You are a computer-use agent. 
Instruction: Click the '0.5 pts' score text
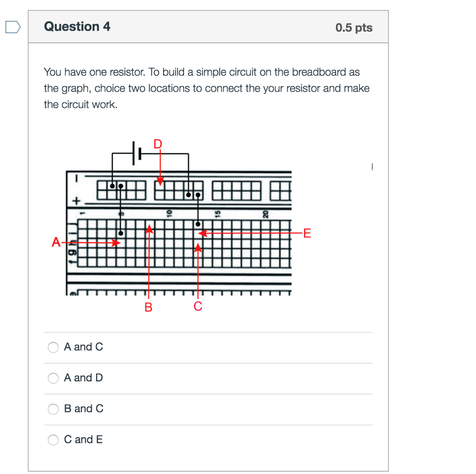[x=354, y=28]
